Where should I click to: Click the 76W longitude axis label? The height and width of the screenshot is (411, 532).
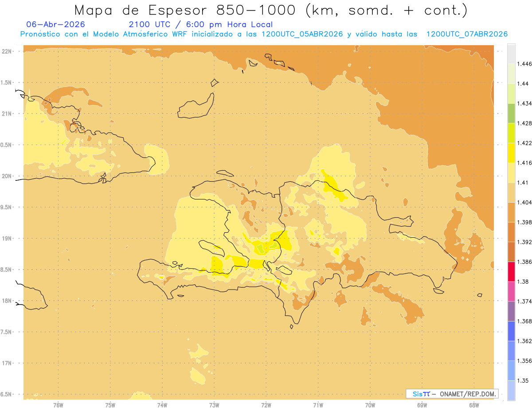[58, 405]
